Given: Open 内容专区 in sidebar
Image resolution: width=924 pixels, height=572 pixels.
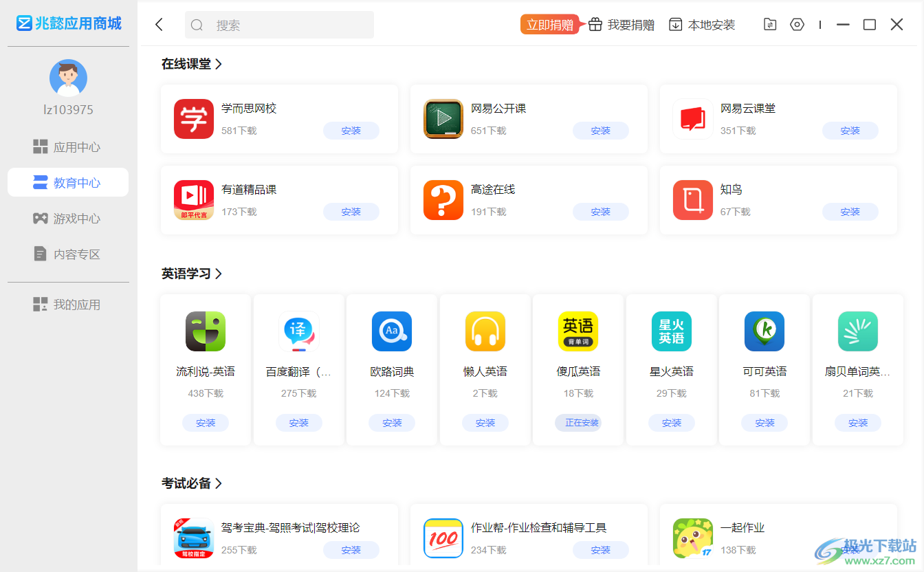Looking at the screenshot, I should tap(68, 254).
